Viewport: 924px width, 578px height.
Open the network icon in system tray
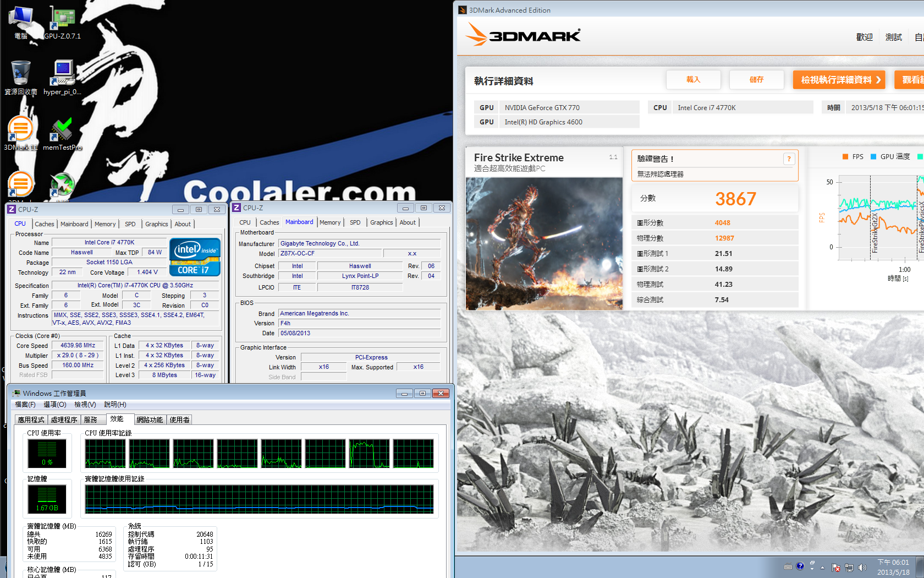[x=849, y=568]
